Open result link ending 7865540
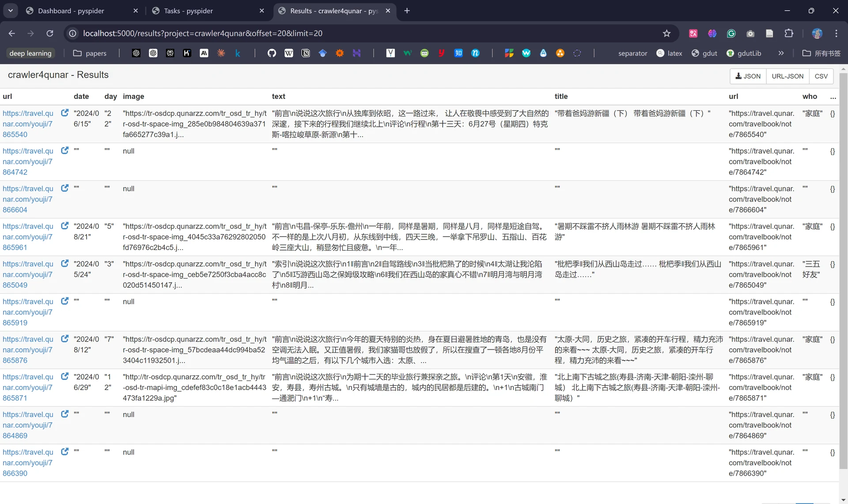 pos(28,124)
